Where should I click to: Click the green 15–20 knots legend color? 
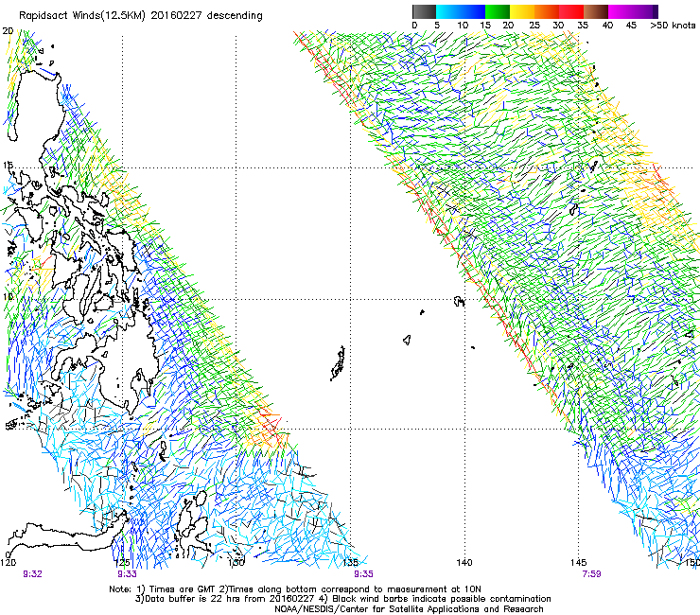(498, 11)
